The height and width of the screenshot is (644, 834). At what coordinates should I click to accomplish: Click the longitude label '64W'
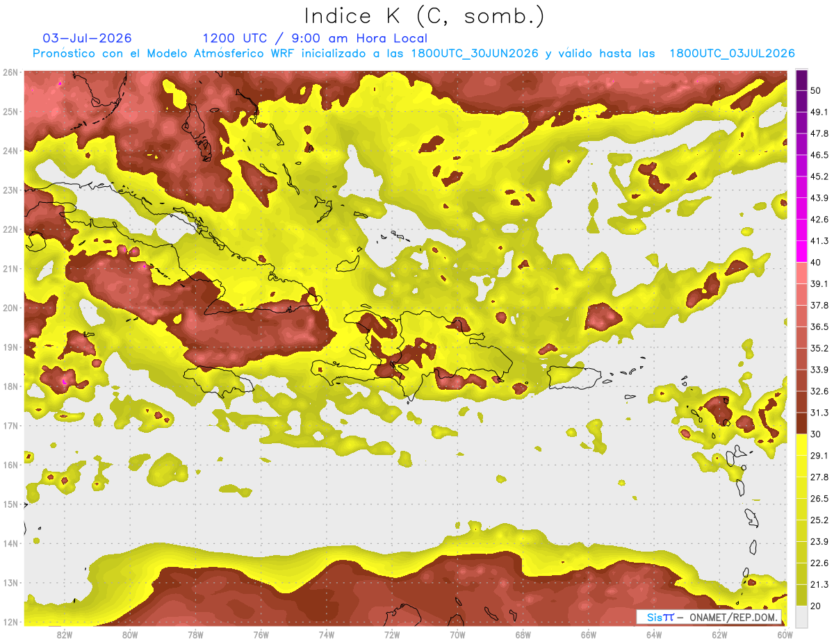654,634
